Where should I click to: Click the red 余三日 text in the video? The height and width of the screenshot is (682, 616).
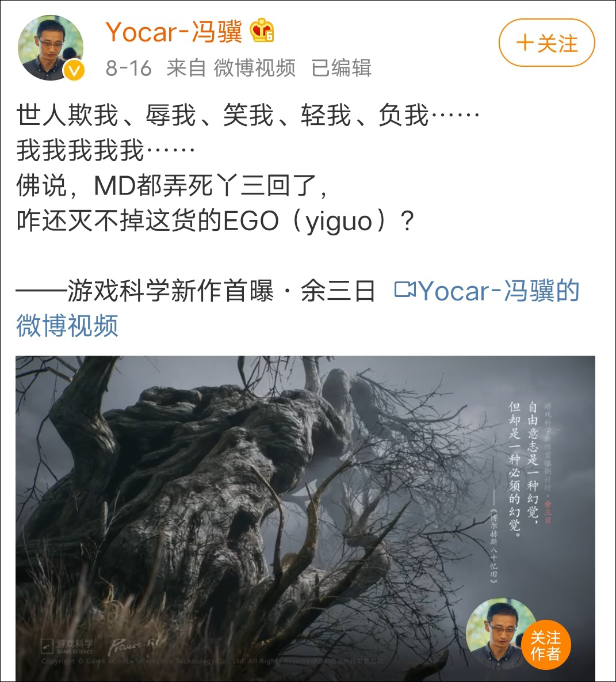pos(548,512)
